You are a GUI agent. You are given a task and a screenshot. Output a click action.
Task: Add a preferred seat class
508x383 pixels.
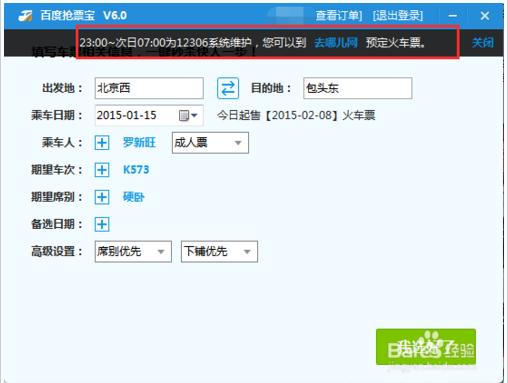click(x=102, y=197)
